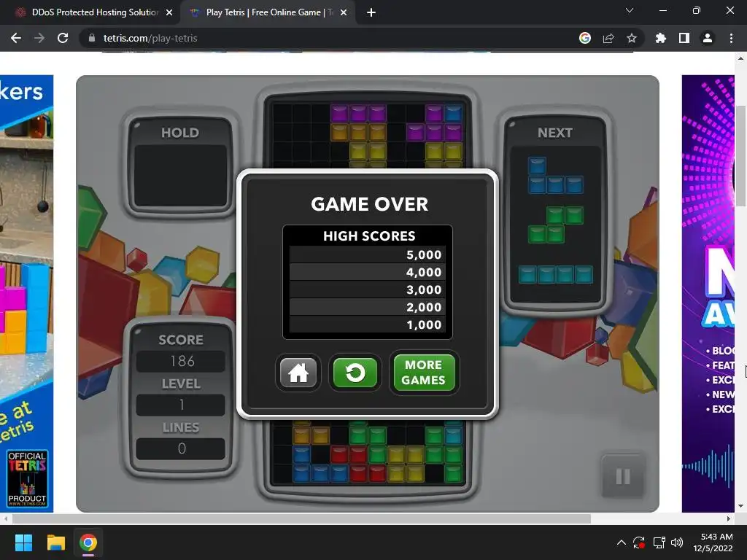This screenshot has width=747, height=560.
Task: Click the 3,000 high score row
Action: coord(368,290)
